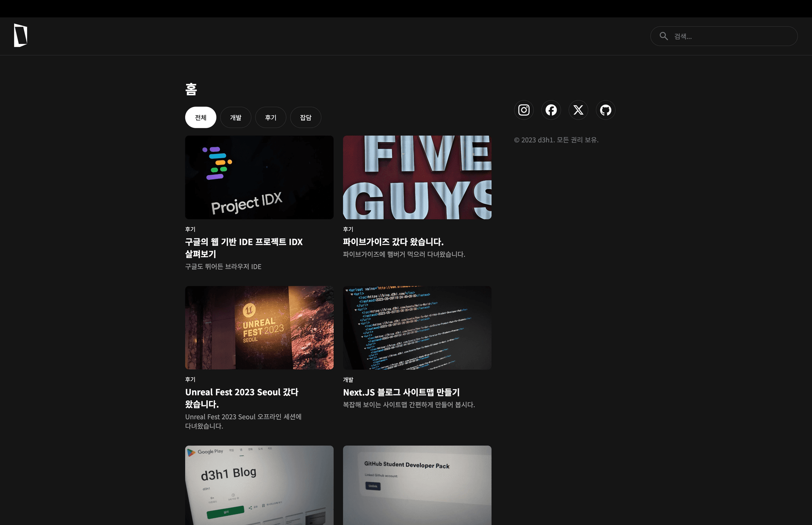This screenshot has width=812, height=525.
Task: Open post title Next.JS 블로그 사이트맵 만들기
Action: pos(401,393)
